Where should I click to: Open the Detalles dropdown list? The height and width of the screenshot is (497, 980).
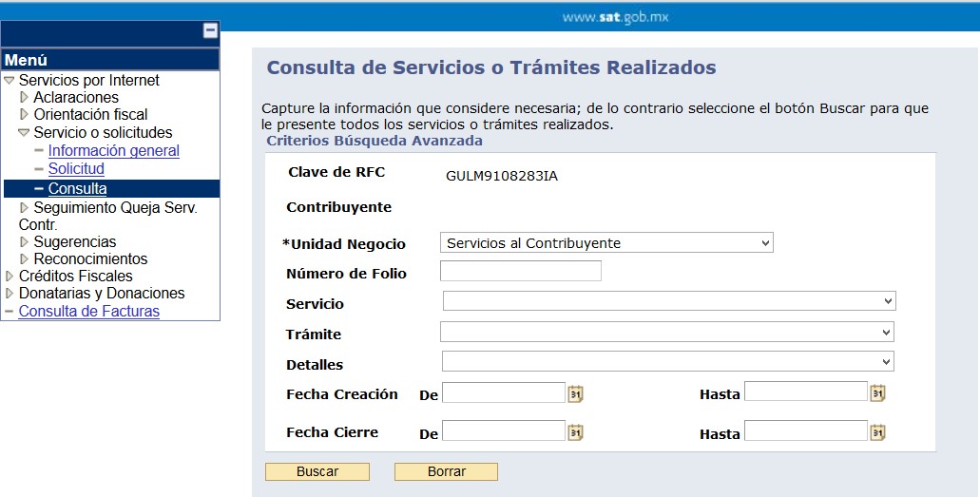(667, 361)
